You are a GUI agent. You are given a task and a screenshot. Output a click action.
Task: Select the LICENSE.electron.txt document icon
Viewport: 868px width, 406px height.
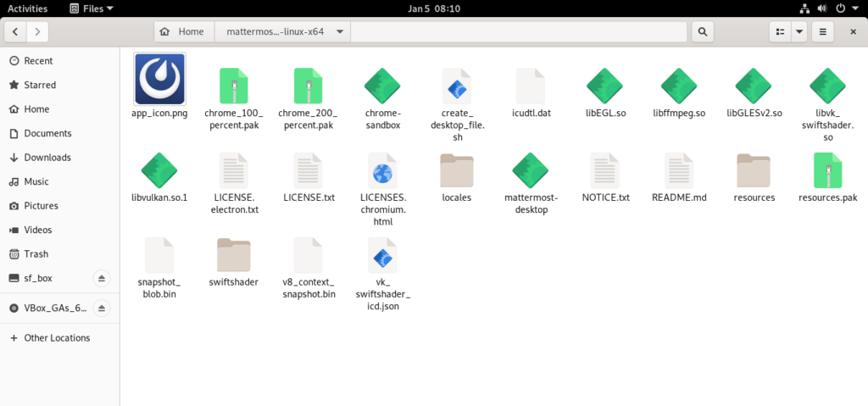pyautogui.click(x=234, y=170)
